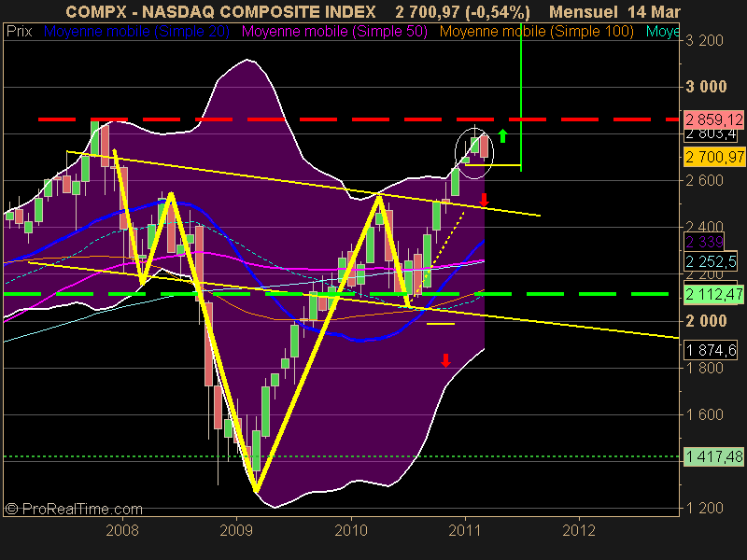Click the '14 Mar' date in title
The width and height of the screenshot is (747, 560).
655,11
